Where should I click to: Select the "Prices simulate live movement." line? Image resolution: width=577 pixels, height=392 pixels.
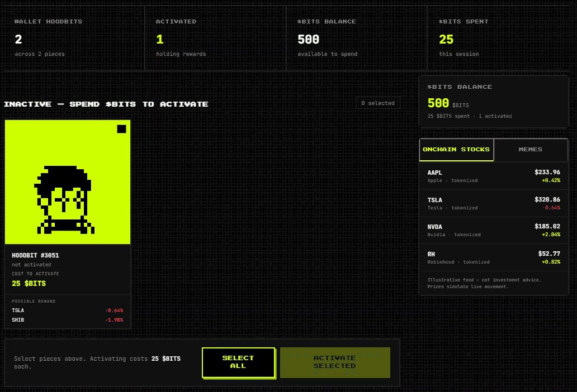[x=468, y=286]
